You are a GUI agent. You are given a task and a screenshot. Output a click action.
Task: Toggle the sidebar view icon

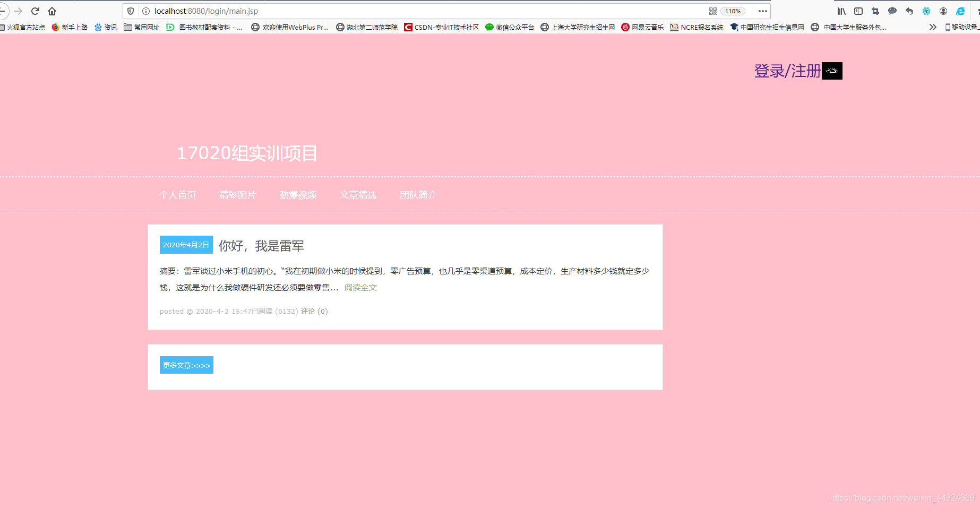(858, 11)
